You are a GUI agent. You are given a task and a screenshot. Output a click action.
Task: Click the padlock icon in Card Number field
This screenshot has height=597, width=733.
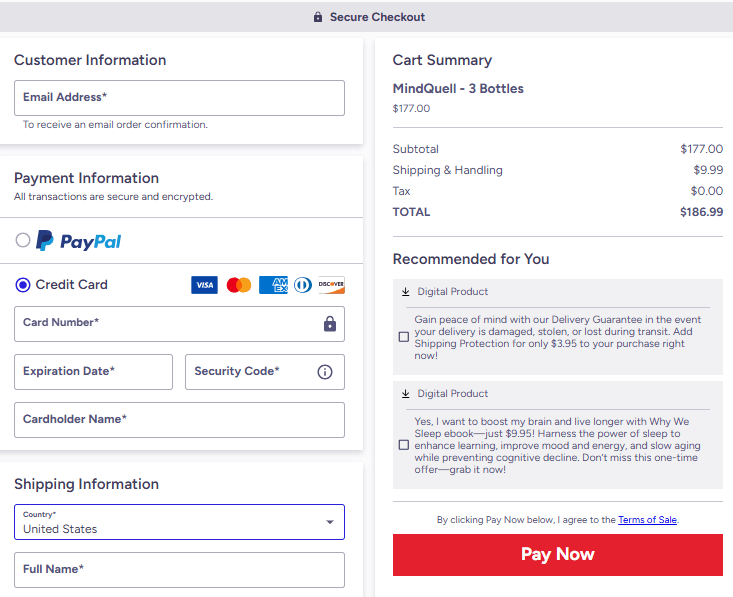pos(330,324)
